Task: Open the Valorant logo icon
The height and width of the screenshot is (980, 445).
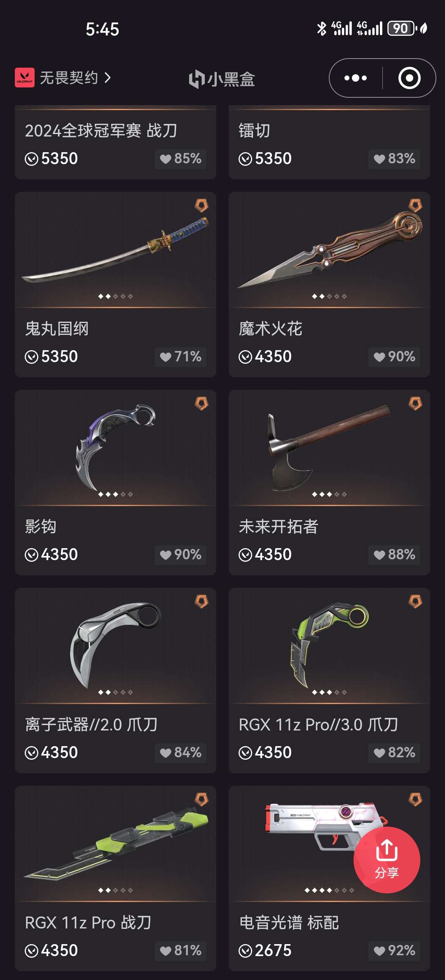Action: click(25, 78)
